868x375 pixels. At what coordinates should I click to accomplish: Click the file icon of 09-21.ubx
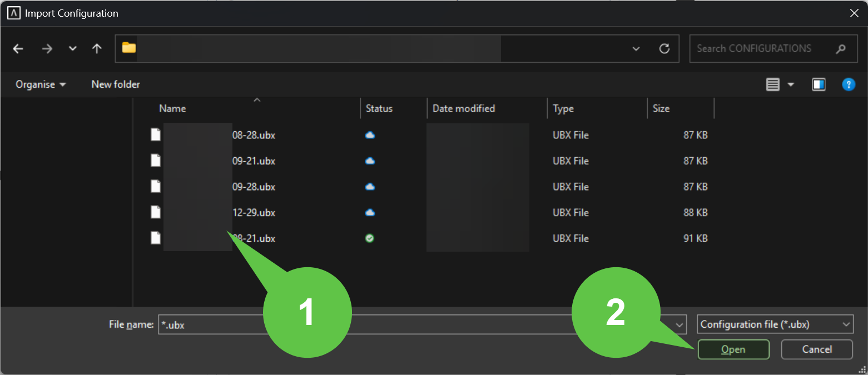click(x=156, y=161)
